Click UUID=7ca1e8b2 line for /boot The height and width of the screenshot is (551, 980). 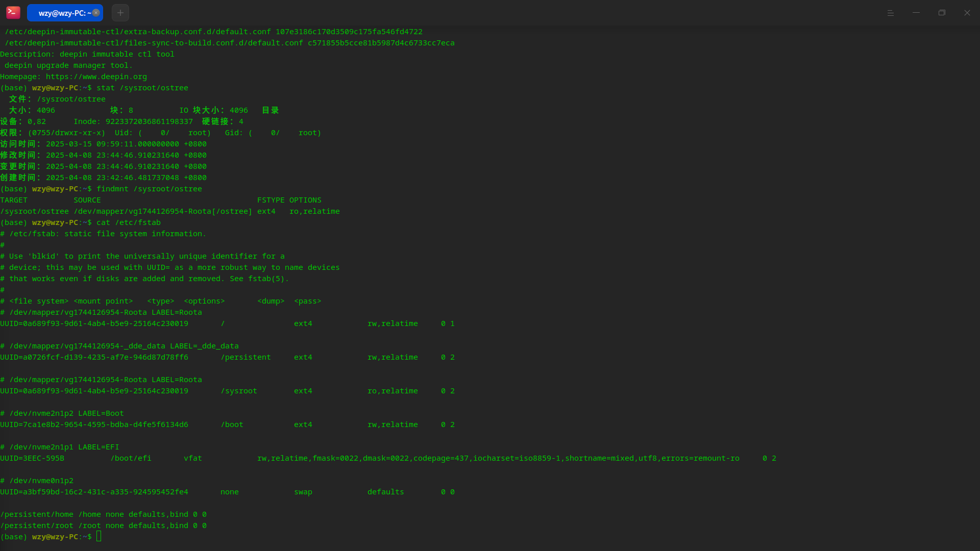coord(227,424)
